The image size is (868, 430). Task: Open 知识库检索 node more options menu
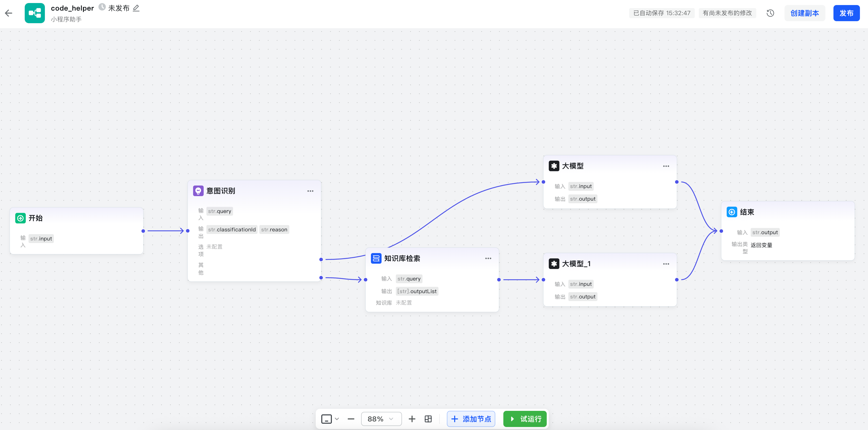pyautogui.click(x=488, y=258)
